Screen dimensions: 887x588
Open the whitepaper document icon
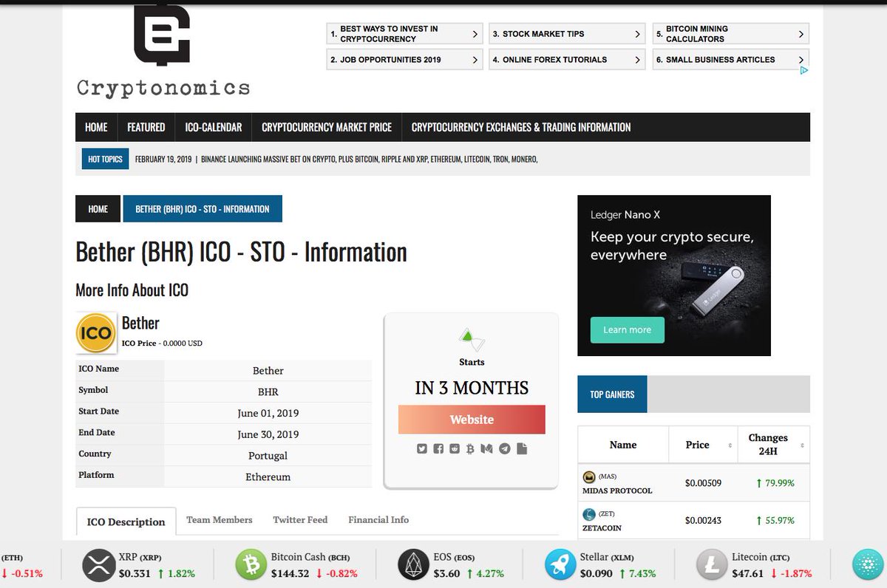522,448
